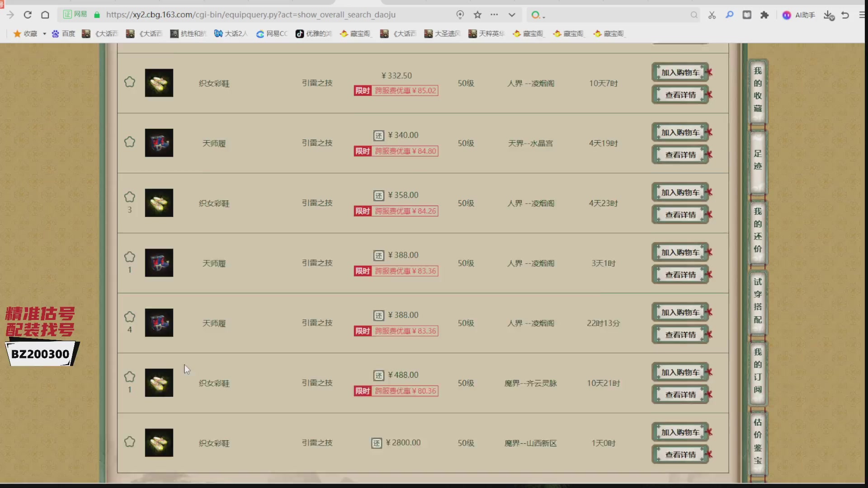Click the 还 bargain icon beside ¥358.00
The width and height of the screenshot is (868, 488).
(x=379, y=196)
